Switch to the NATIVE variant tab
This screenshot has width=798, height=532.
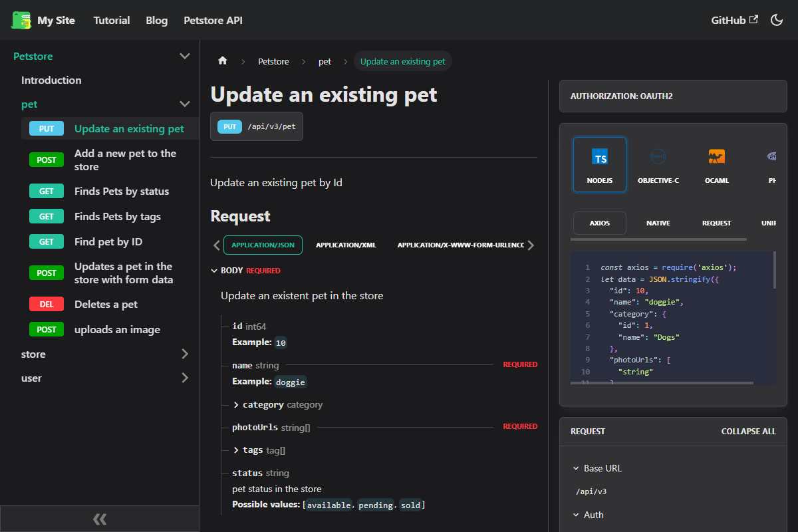tap(658, 223)
